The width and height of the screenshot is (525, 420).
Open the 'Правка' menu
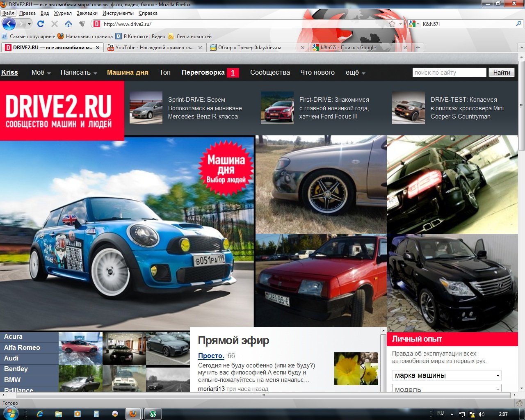[27, 13]
